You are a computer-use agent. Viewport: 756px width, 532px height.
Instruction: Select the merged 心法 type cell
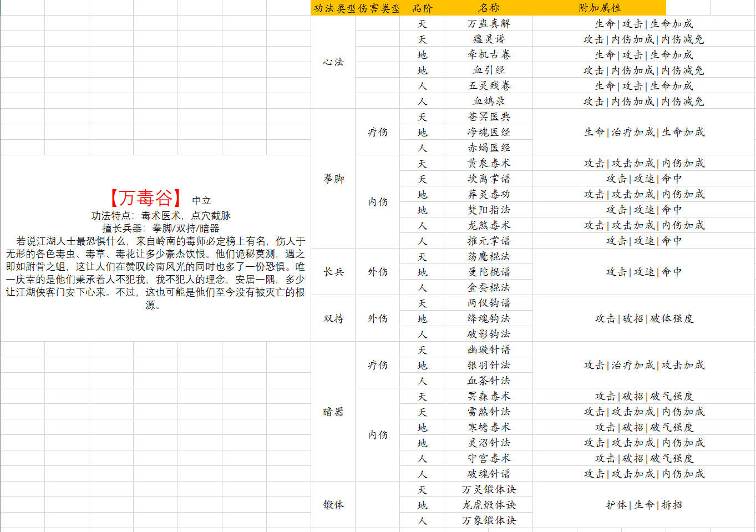(333, 62)
